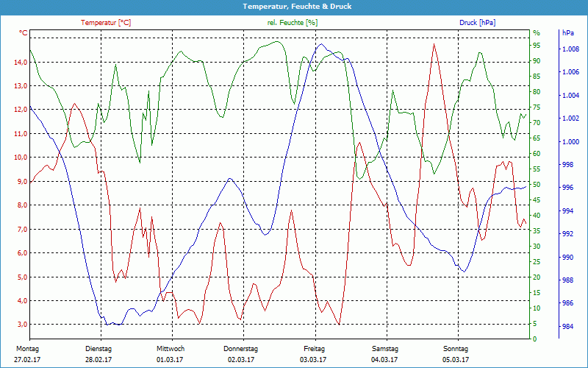
Task: Click the green '%' axis unit label
Action: point(537,33)
